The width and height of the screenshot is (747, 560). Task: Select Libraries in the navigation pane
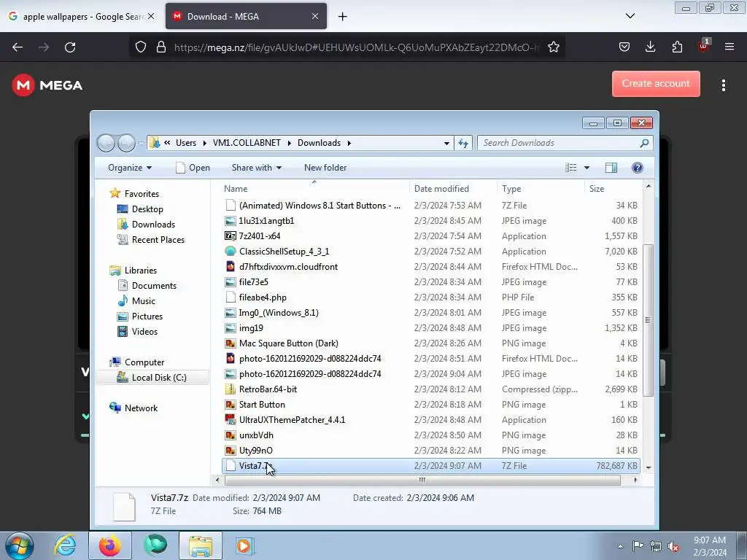pos(140,271)
